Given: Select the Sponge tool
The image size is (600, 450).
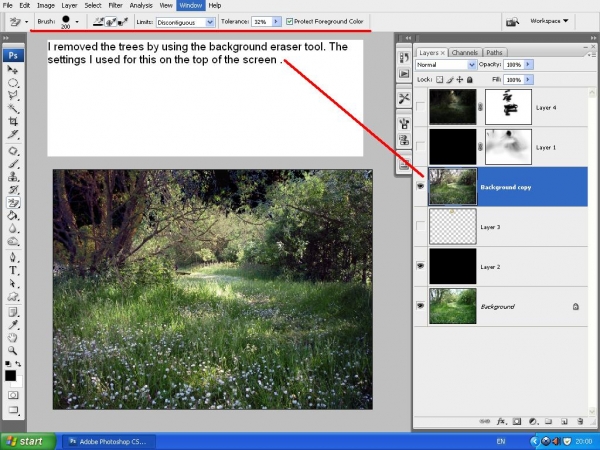Looking at the screenshot, I should pos(13,242).
